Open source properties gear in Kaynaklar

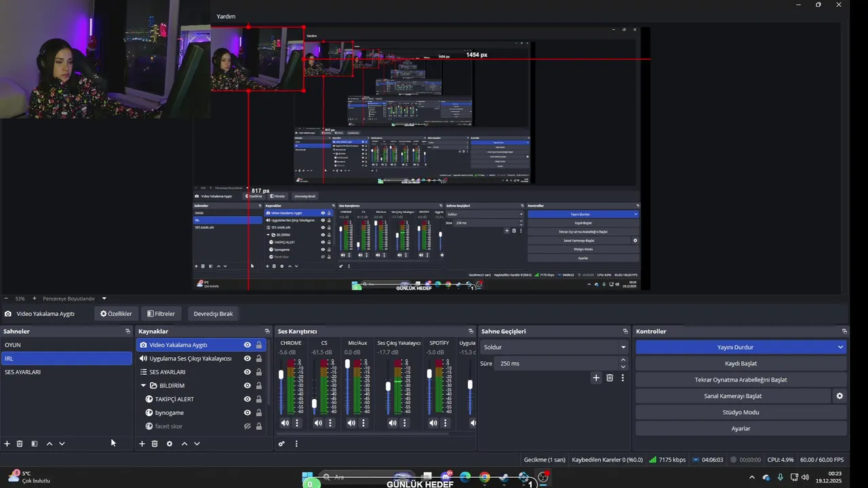pos(170,443)
